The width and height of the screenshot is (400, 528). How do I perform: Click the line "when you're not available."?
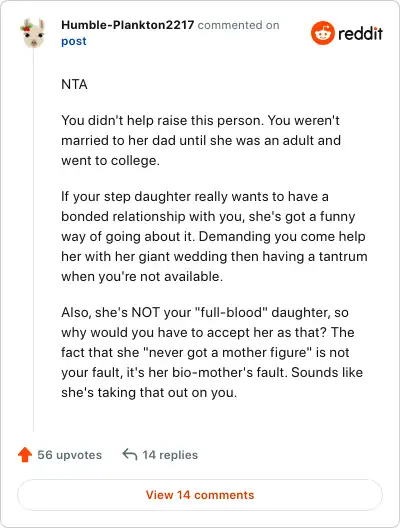tap(142, 276)
